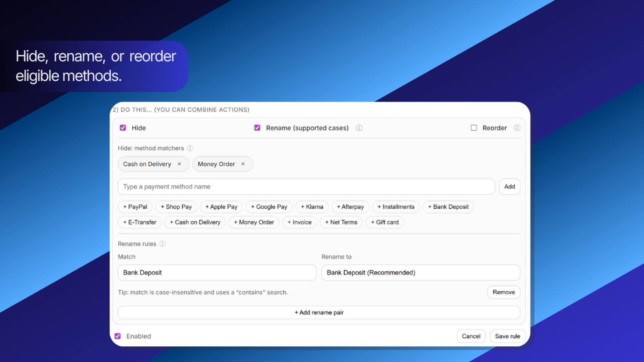This screenshot has width=644, height=362.
Task: Click the × on the Money Order chip
Action: coord(243,164)
